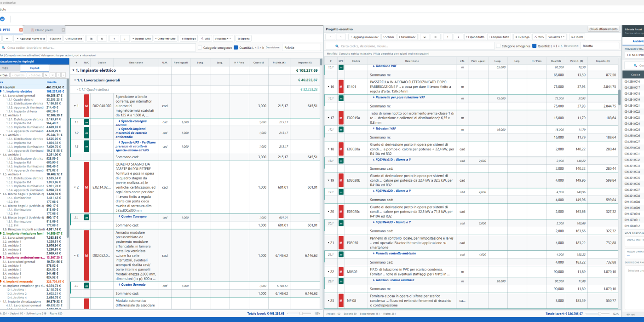
Task: Check Categorie omogenee in Progetto esecutivo panel
Action: click(498, 46)
